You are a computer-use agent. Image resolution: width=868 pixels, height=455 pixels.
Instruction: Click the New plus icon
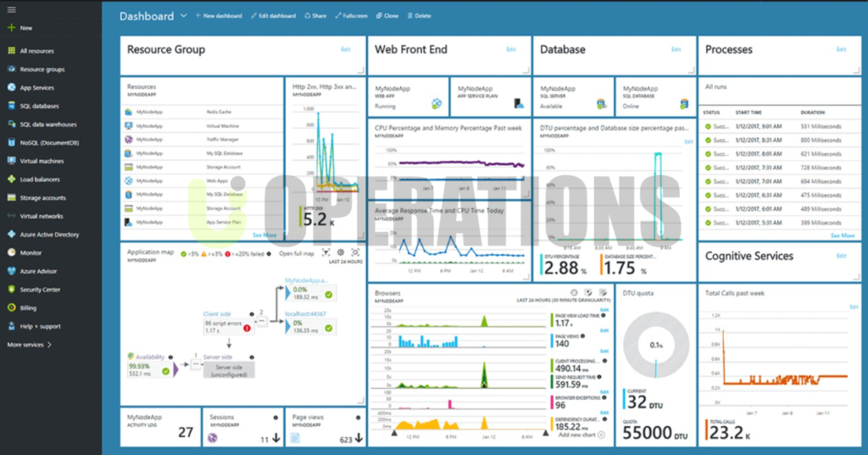11,28
